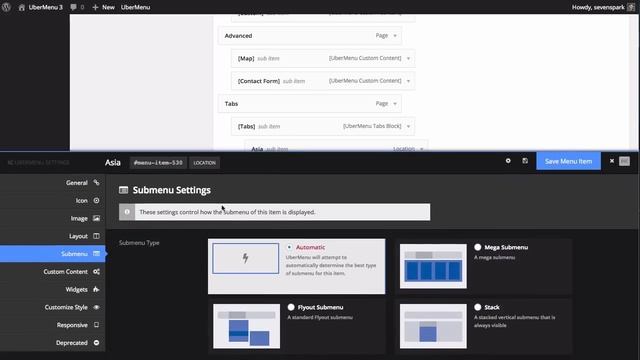Viewport: 640px width, 360px height.
Task: Open the Image settings tab
Action: tap(53, 218)
